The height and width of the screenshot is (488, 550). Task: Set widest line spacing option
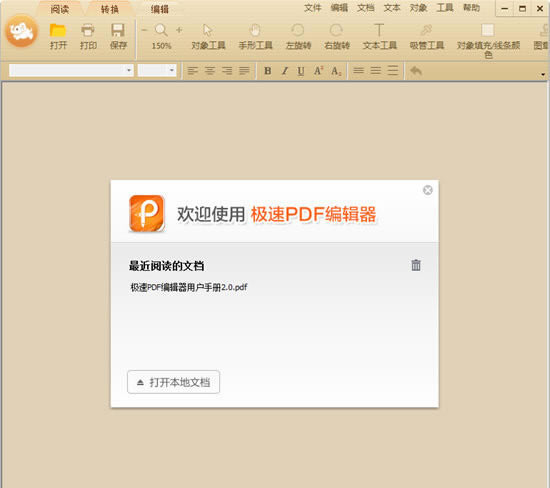coord(393,71)
